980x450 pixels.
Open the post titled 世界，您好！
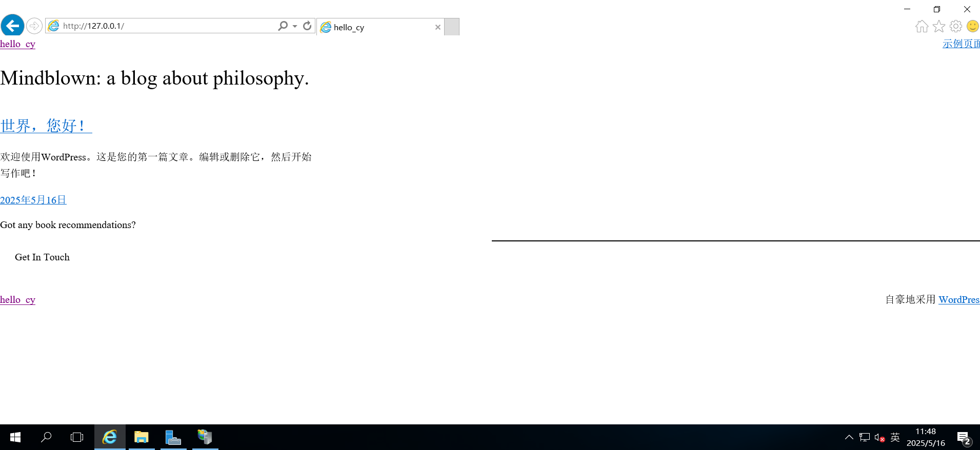pyautogui.click(x=46, y=126)
